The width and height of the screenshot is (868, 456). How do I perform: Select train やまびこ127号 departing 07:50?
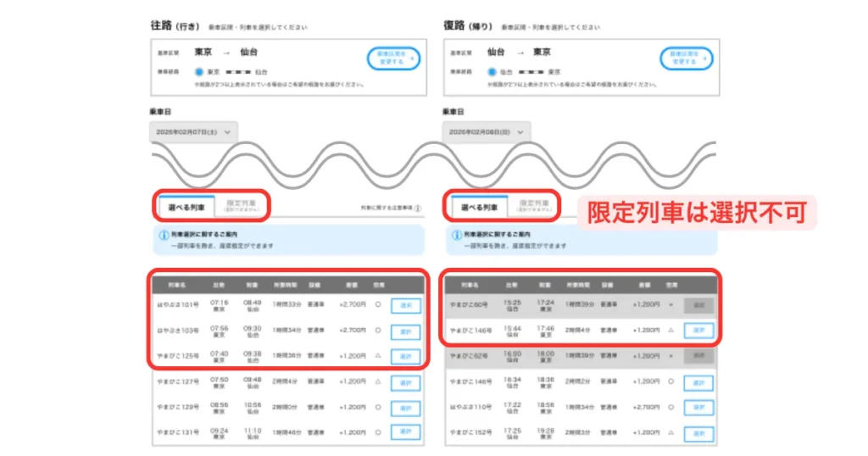406,383
